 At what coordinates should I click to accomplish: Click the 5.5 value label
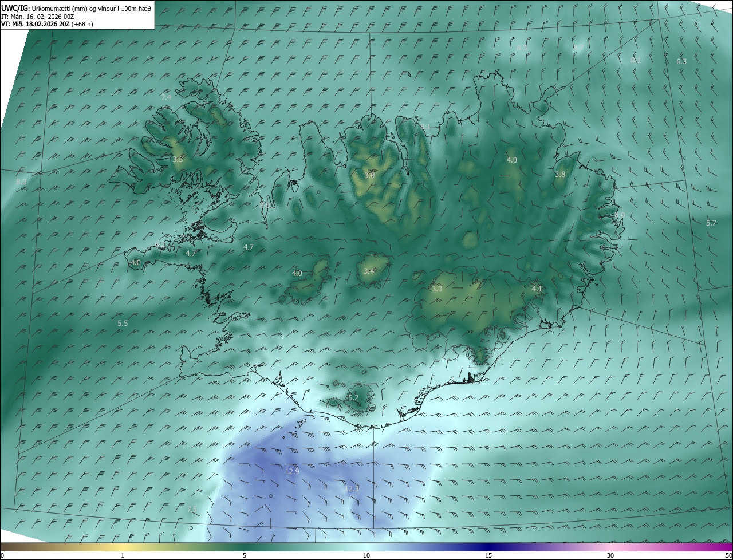point(123,324)
